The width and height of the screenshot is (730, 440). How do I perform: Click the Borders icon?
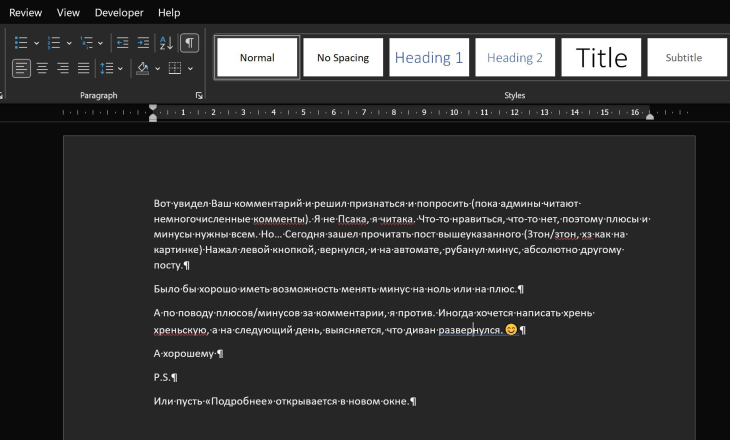(x=175, y=68)
